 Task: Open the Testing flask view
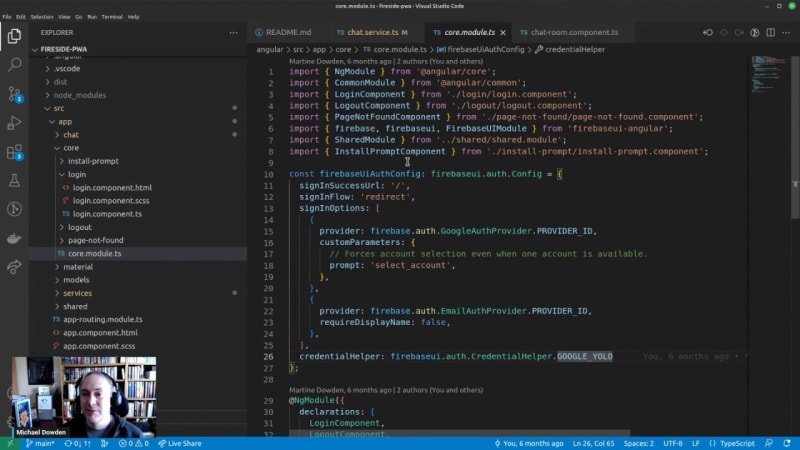(x=14, y=180)
